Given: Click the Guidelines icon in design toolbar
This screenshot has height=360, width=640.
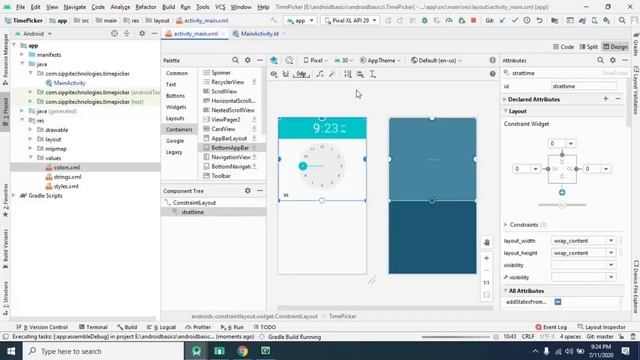Looking at the screenshot, I should [373, 74].
